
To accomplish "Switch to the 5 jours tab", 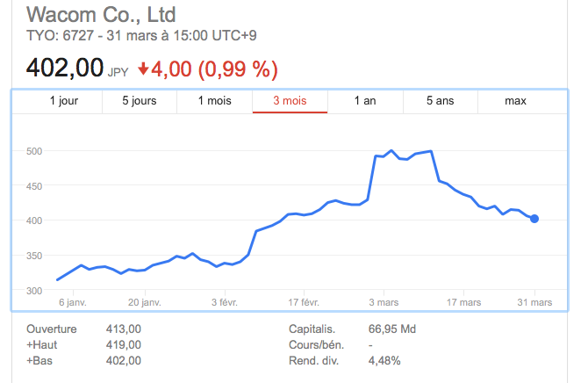I will pos(140,101).
